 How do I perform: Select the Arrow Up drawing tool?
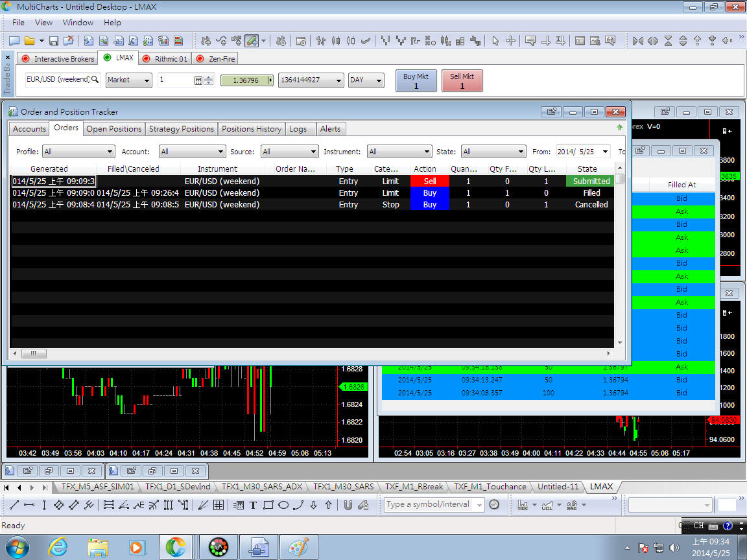(329, 506)
